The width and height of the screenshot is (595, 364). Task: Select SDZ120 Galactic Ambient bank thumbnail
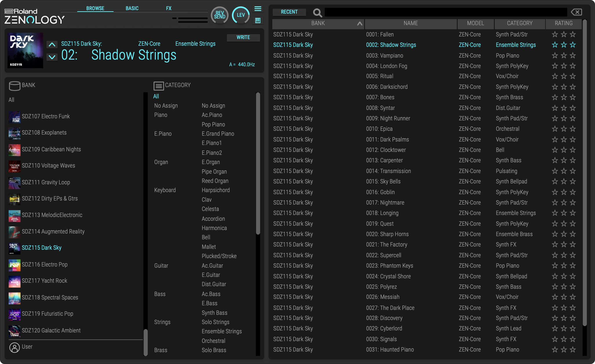pos(14,331)
